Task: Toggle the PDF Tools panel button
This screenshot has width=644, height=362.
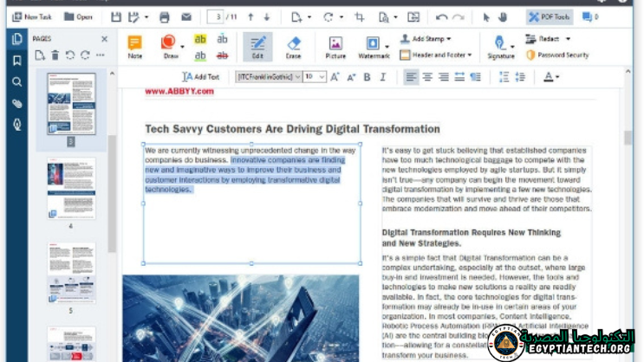Action: pyautogui.click(x=550, y=16)
